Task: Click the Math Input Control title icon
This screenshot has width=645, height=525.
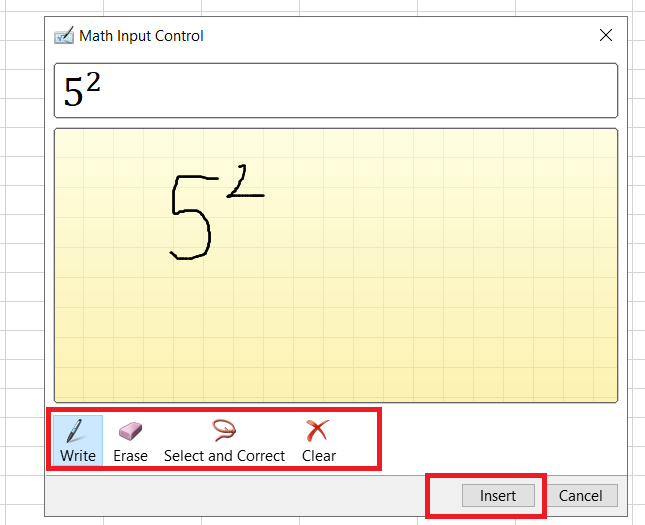Action: [64, 35]
